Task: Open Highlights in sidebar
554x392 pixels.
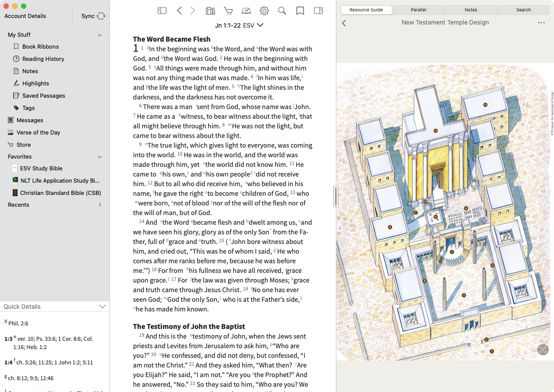Action: pos(35,83)
